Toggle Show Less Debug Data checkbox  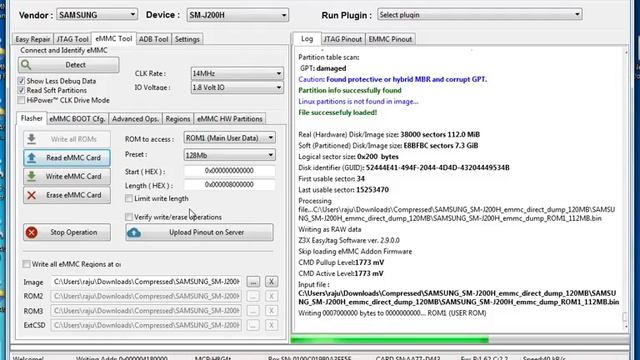[x=22, y=81]
